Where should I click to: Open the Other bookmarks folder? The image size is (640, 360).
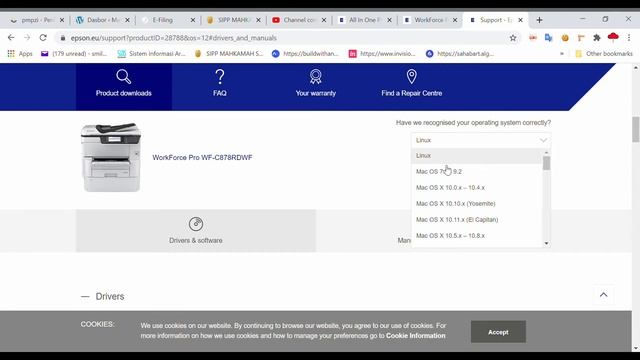[x=604, y=53]
